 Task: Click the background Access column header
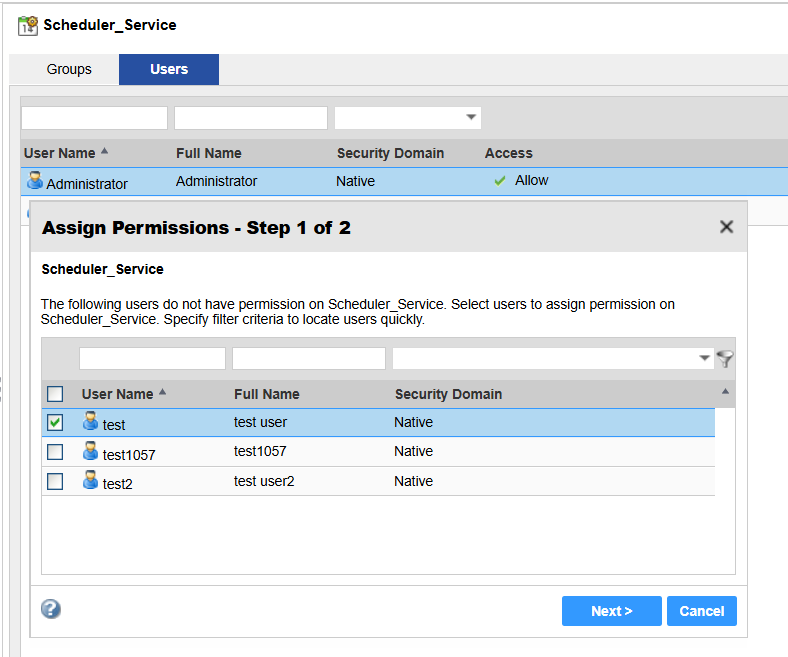[509, 153]
